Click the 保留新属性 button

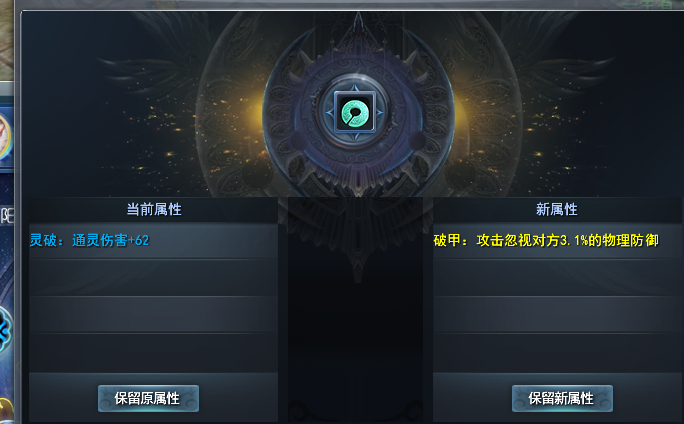[x=562, y=398]
